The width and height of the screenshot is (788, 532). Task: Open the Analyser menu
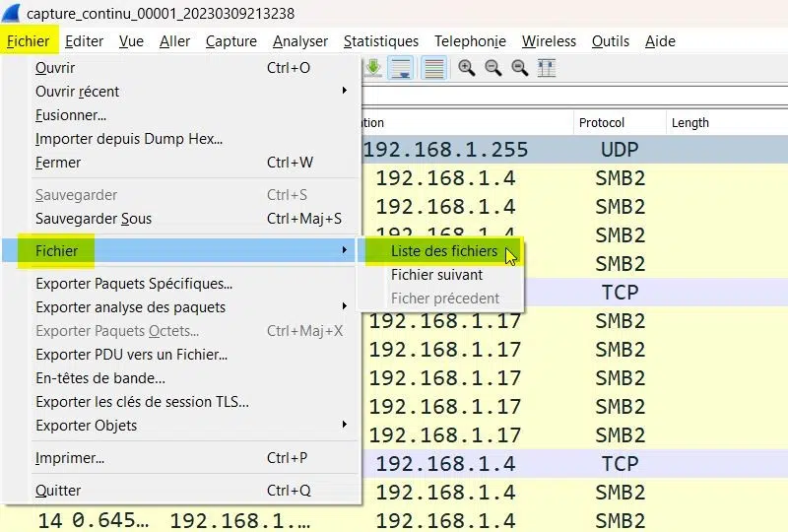[x=300, y=41]
